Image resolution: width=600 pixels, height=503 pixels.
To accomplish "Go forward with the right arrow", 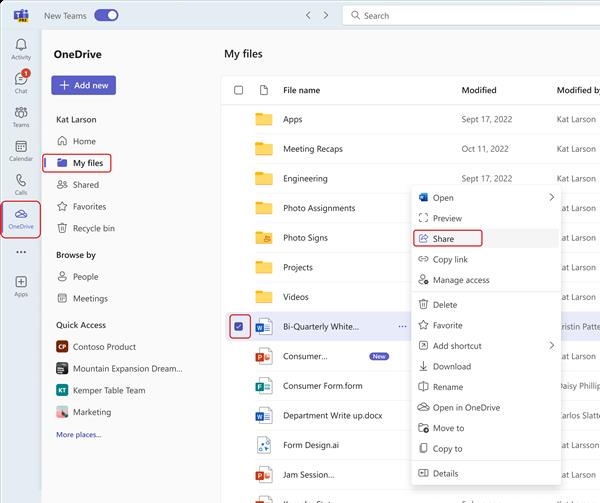I will coord(326,15).
